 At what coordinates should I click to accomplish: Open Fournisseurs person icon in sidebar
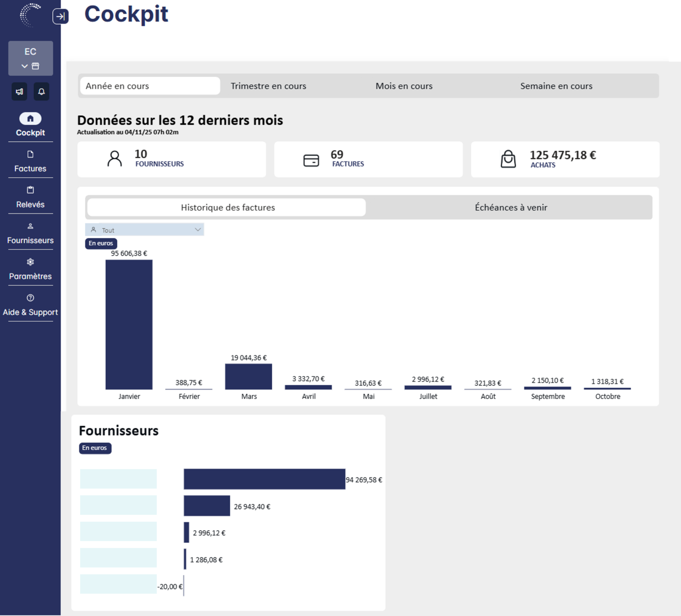30,226
